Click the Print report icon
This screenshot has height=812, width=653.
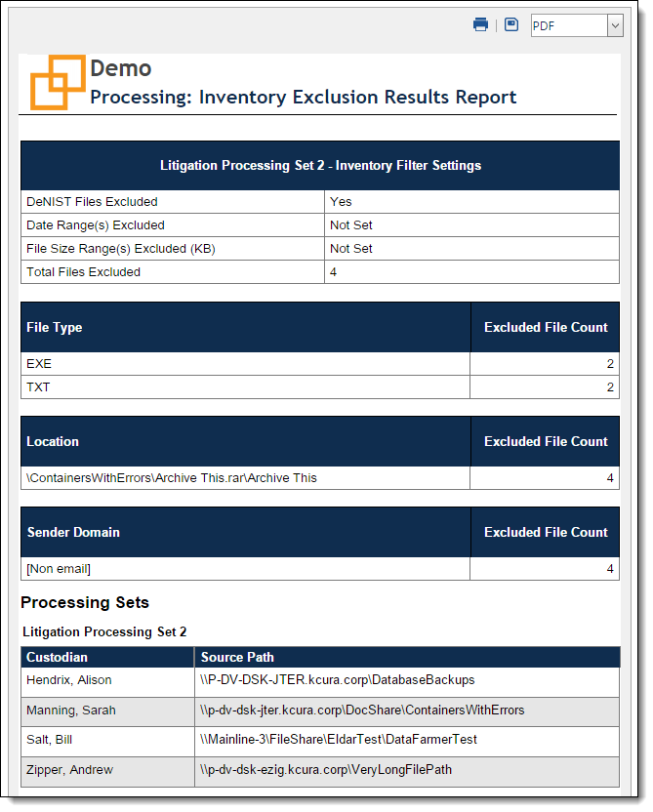pyautogui.click(x=480, y=23)
